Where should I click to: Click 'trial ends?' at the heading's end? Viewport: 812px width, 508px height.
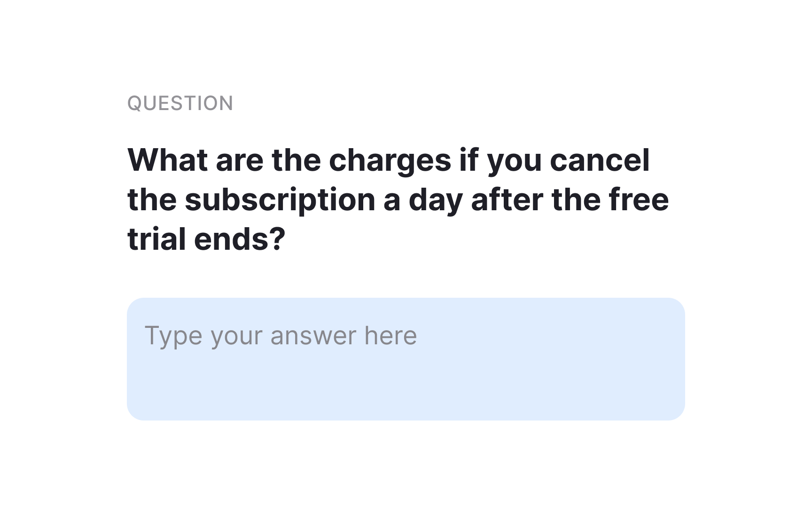[206, 239]
